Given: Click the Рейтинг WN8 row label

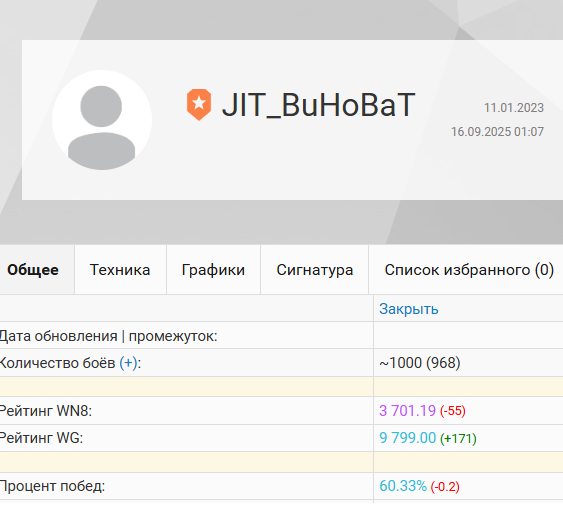Looking at the screenshot, I should pyautogui.click(x=46, y=411).
